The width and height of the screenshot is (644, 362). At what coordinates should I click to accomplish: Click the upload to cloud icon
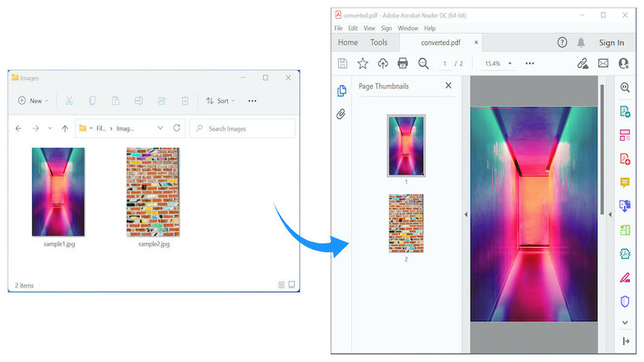(383, 63)
